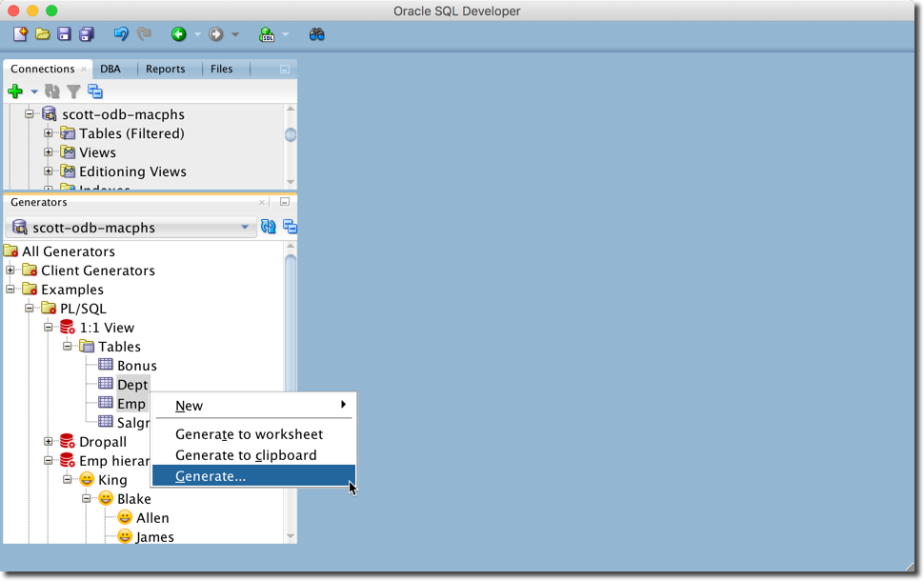The width and height of the screenshot is (924, 581).
Task: Click the Connections panel scrollbar thumb
Action: (x=291, y=135)
